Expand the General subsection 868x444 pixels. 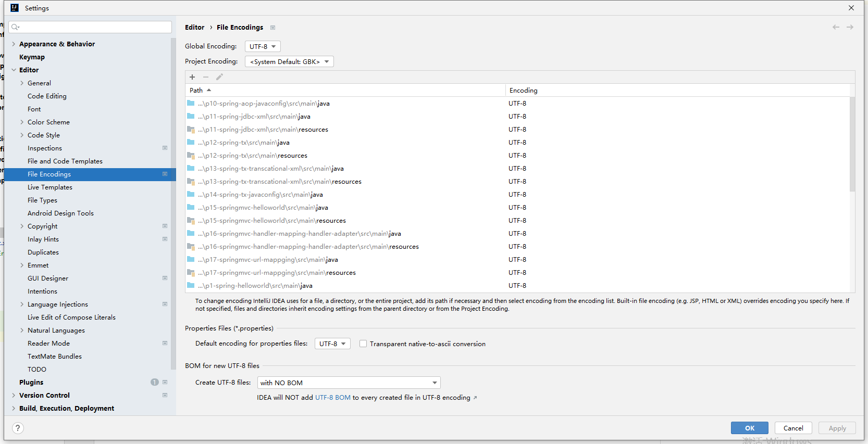[x=22, y=83]
